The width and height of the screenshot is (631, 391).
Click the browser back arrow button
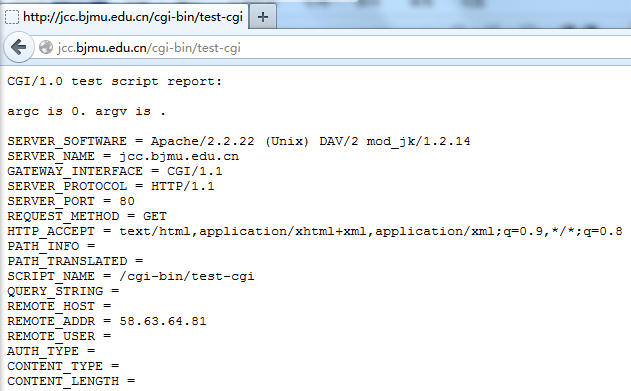[x=19, y=47]
